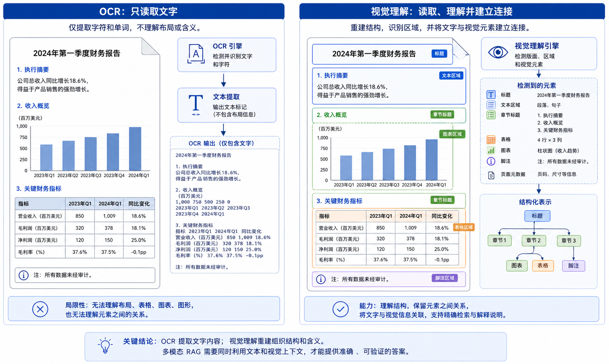Screen dimensions: 609x364
Task: Click the 视觉理解 header bar
Action: coord(452,11)
